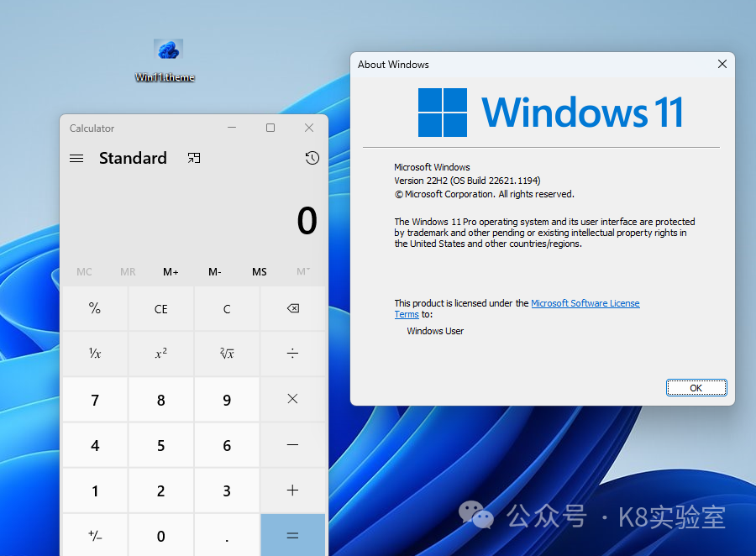The width and height of the screenshot is (756, 556).
Task: Click the Windows User licensee text
Action: pyautogui.click(x=435, y=331)
